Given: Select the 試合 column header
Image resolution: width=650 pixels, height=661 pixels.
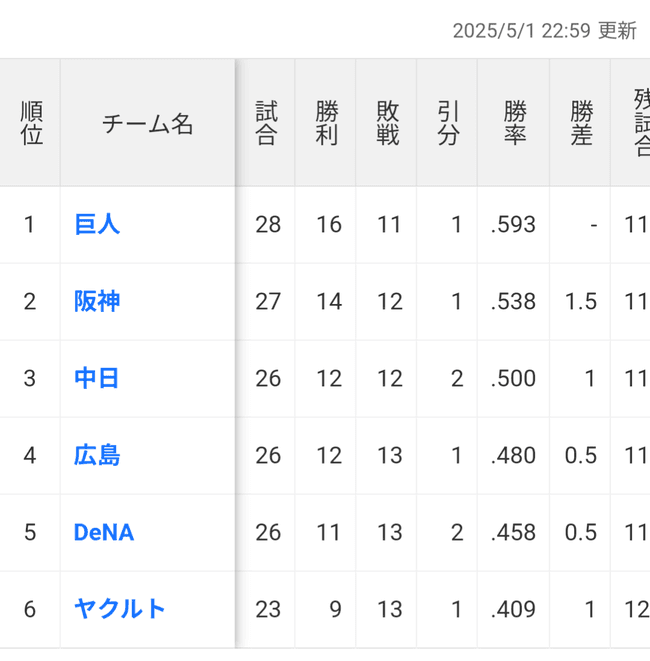Looking at the screenshot, I should [x=266, y=124].
